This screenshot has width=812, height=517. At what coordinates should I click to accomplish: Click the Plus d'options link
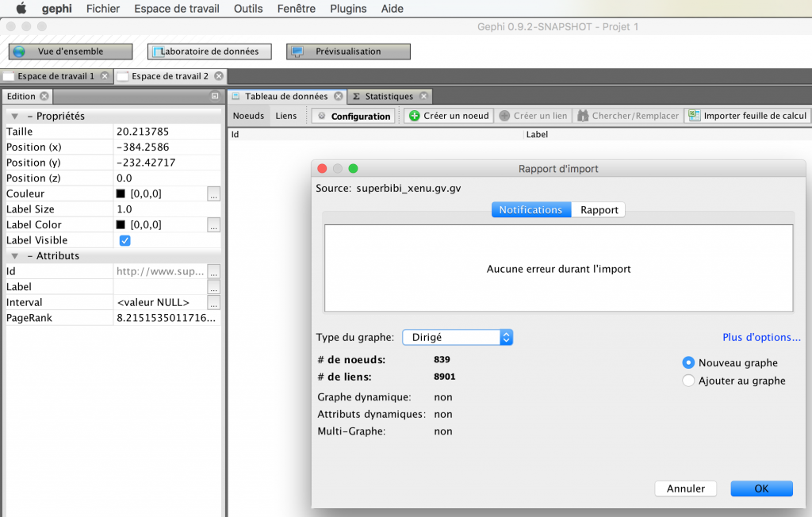[761, 337]
